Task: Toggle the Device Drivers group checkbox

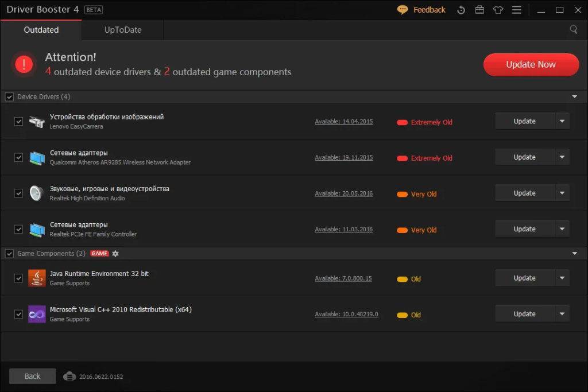Action: point(9,97)
